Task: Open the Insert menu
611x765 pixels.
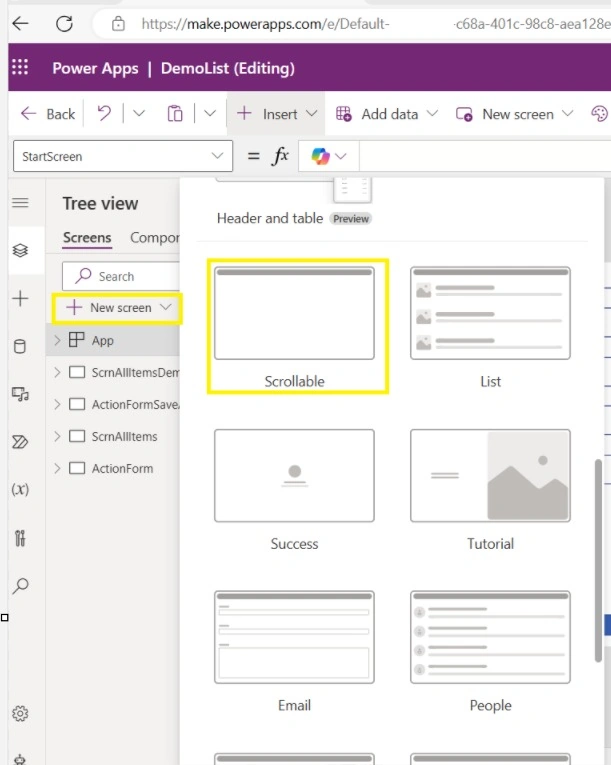Action: click(x=276, y=114)
